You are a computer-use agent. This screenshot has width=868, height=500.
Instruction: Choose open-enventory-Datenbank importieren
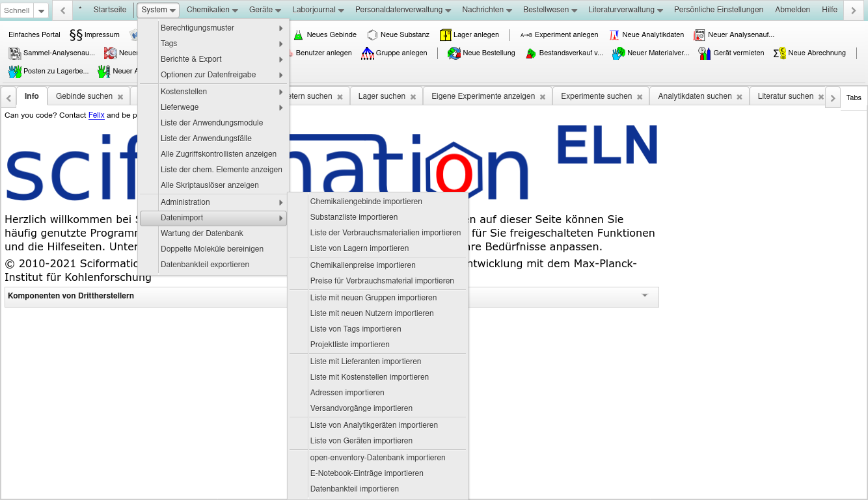tap(378, 458)
